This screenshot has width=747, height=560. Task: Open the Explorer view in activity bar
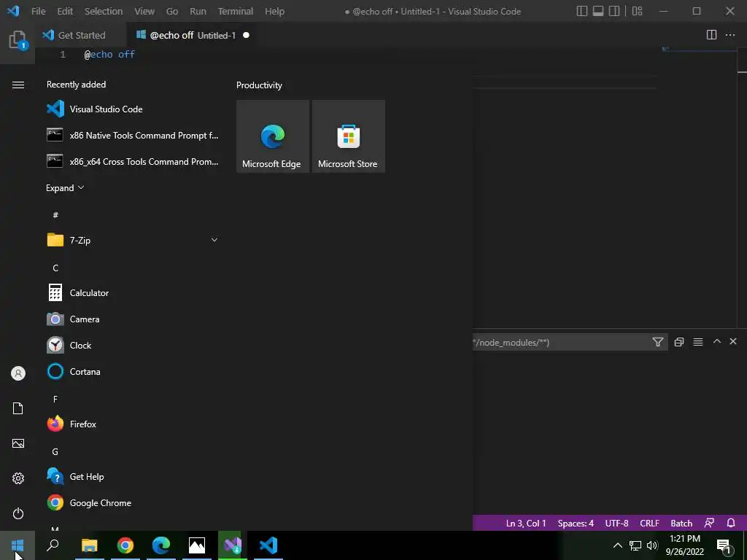click(x=18, y=40)
